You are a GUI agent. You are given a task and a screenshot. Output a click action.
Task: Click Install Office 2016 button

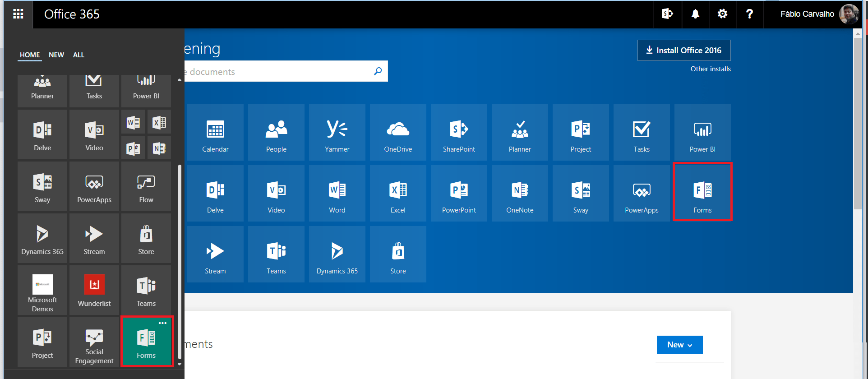(684, 50)
